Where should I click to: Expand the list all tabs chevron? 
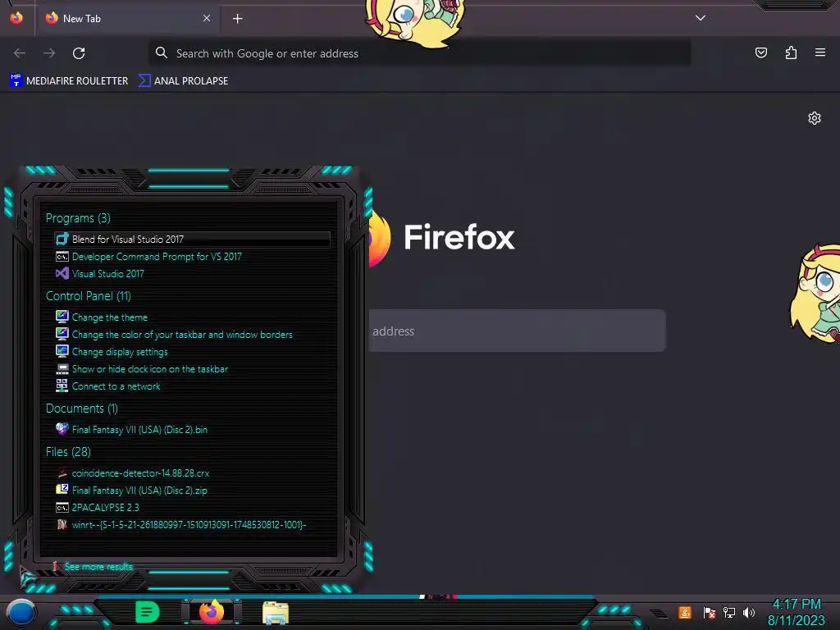[701, 18]
